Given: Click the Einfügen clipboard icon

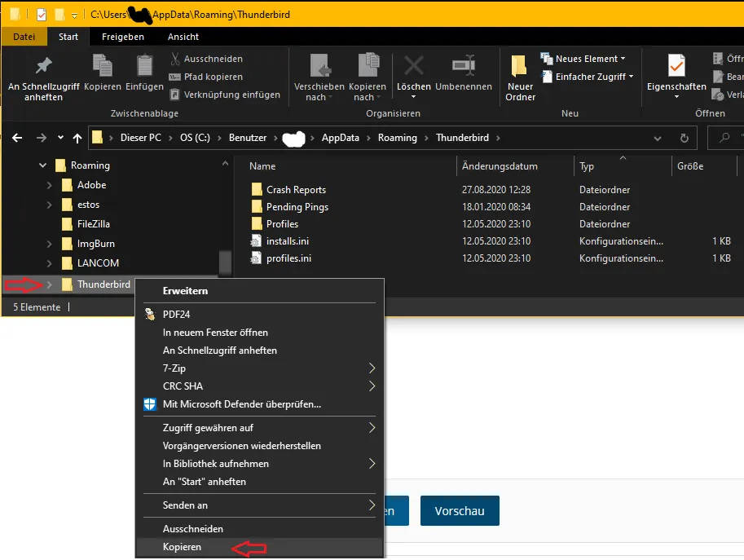Looking at the screenshot, I should pos(144,66).
